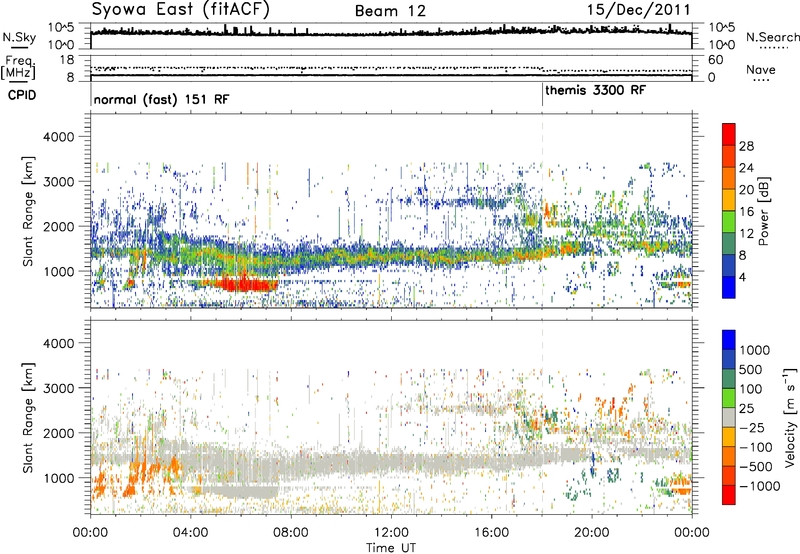Click the Power [dB] colorbar label
The height and width of the screenshot is (554, 800).
[763, 211]
